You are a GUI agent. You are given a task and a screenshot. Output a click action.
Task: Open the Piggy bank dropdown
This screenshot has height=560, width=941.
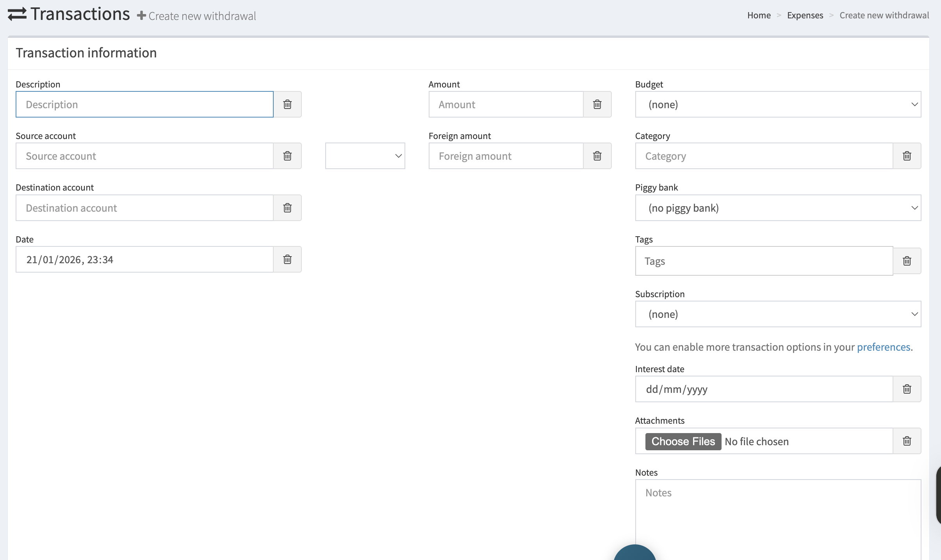(778, 207)
